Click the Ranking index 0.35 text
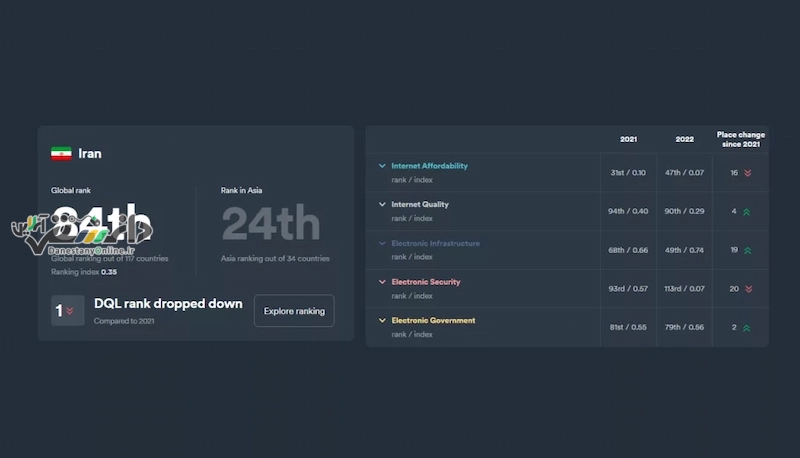The height and width of the screenshot is (458, 800). (x=84, y=272)
